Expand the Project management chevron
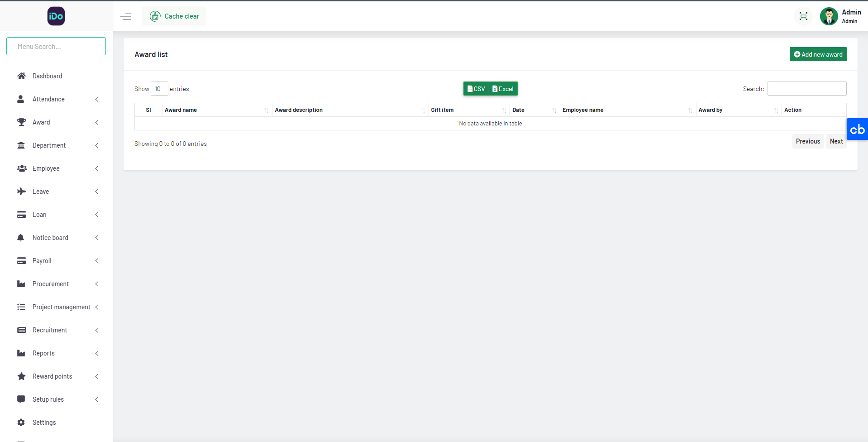Image resolution: width=868 pixels, height=442 pixels. coord(96,307)
